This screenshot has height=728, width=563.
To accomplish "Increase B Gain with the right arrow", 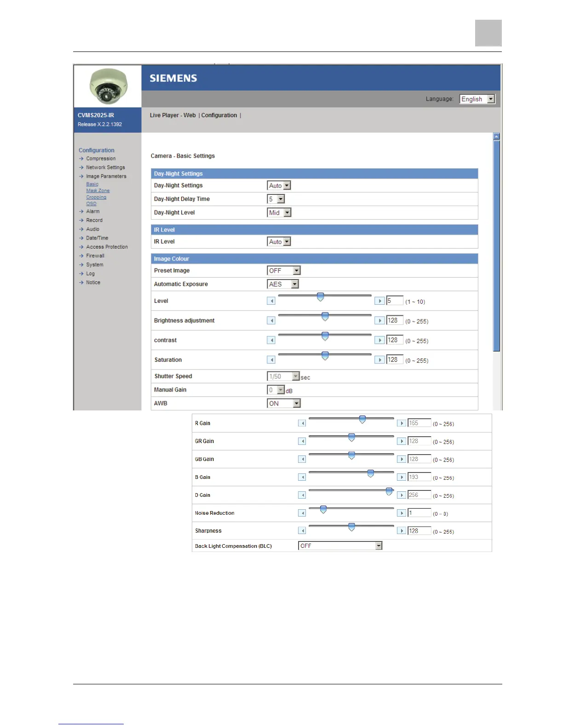I will coord(402,477).
